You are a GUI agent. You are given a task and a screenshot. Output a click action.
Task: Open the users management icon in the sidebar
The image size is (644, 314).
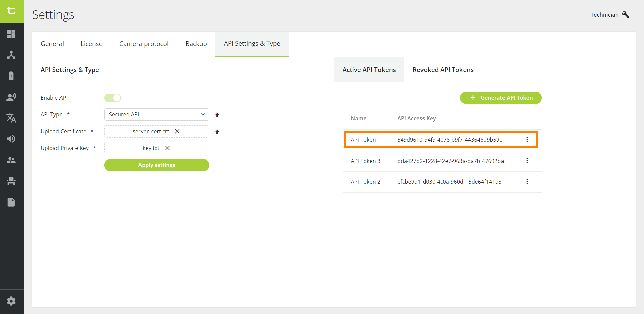[x=11, y=160]
